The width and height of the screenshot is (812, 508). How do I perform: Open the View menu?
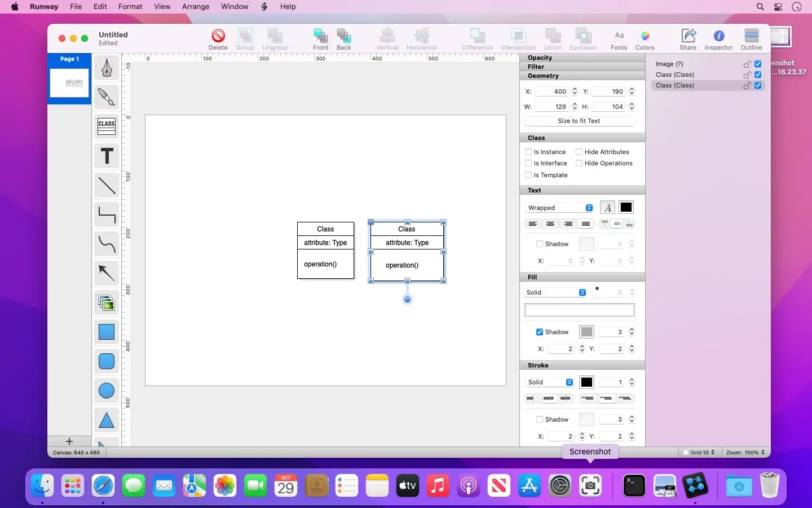(x=162, y=7)
